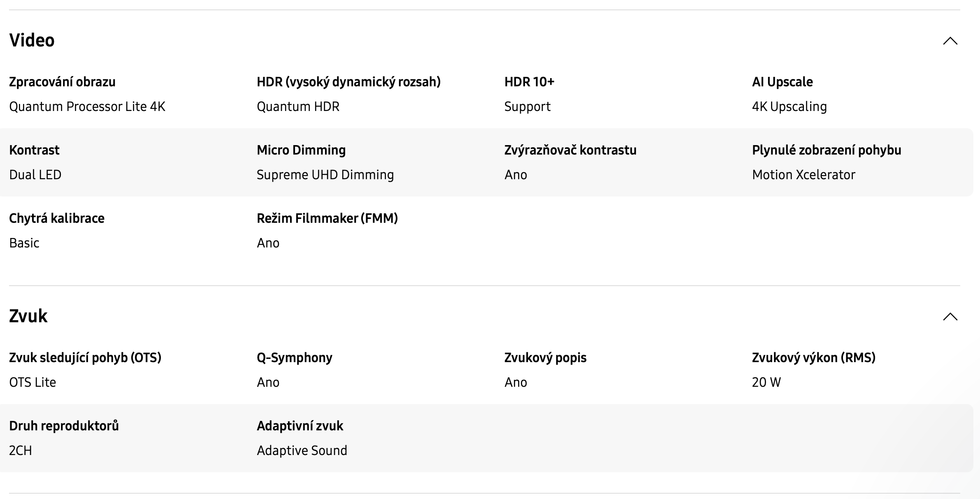Click the Video section heading
The image size is (980, 499).
pos(32,40)
